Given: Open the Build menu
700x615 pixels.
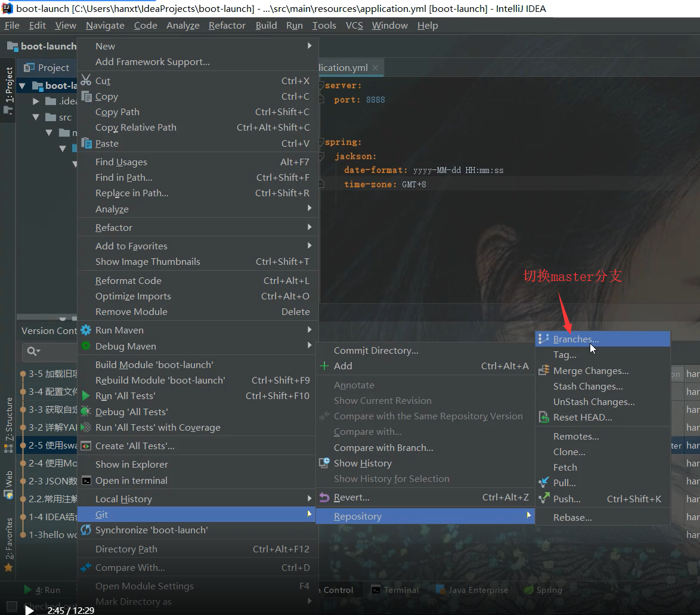Looking at the screenshot, I should click(x=266, y=26).
